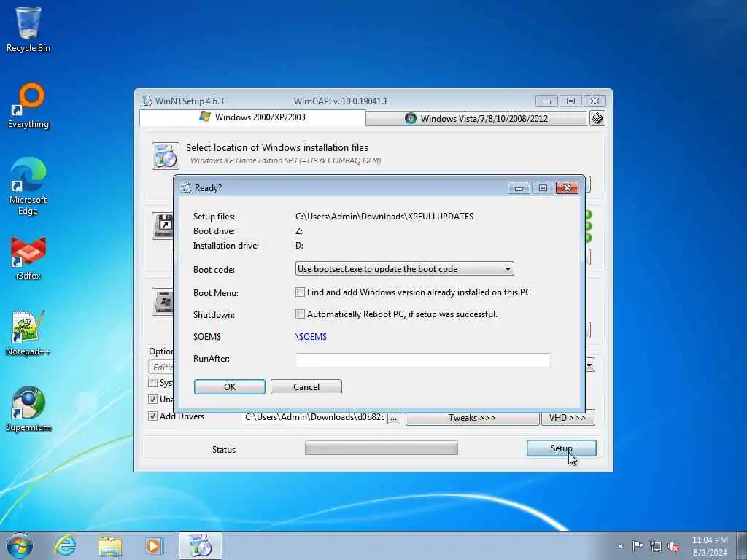Click the WinNTSetup title bar icon
747x560 pixels.
pos(147,101)
